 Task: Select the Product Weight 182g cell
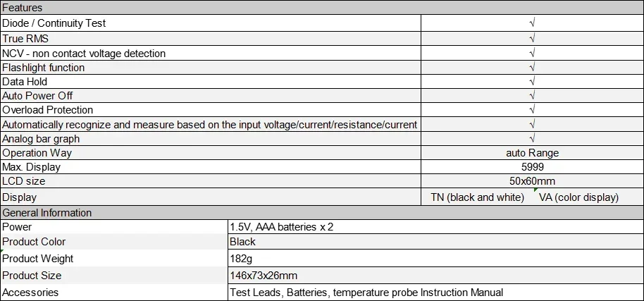[x=436, y=258]
